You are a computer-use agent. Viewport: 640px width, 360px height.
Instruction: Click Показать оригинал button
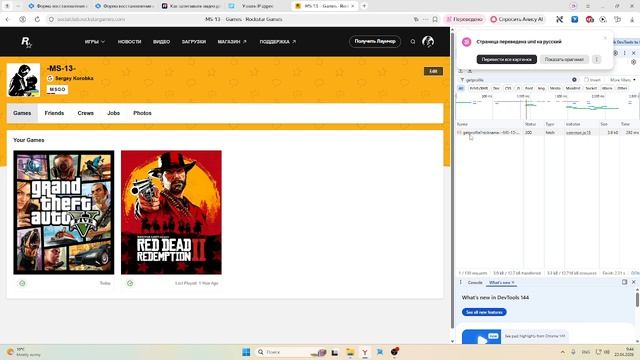pyautogui.click(x=564, y=59)
